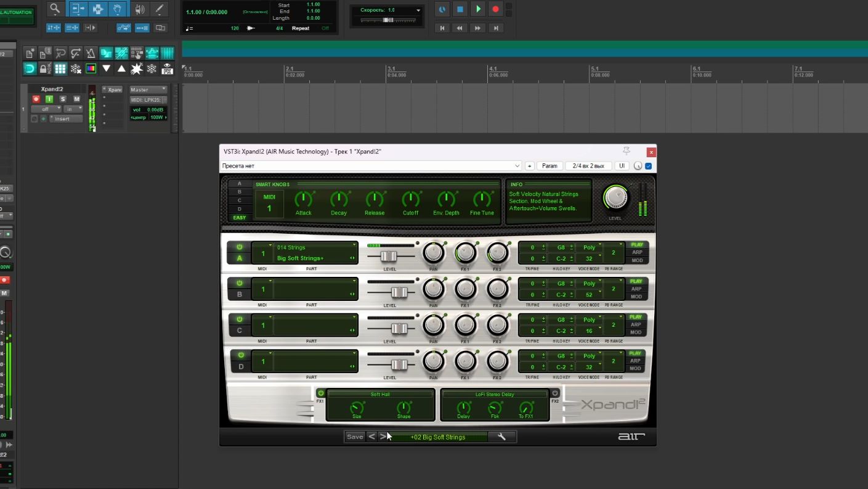The image size is (868, 489).
Task: Pin the Xpand!2 plugin window
Action: pos(627,151)
